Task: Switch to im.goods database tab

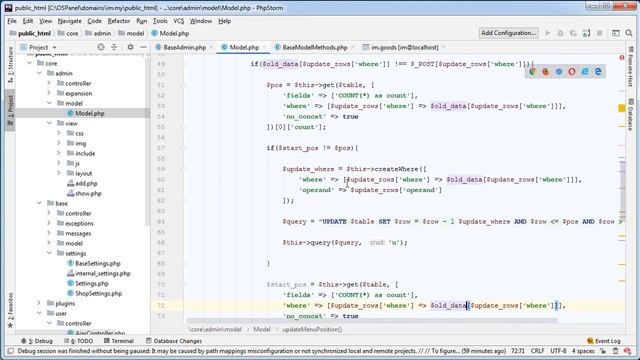Action: [x=404, y=47]
